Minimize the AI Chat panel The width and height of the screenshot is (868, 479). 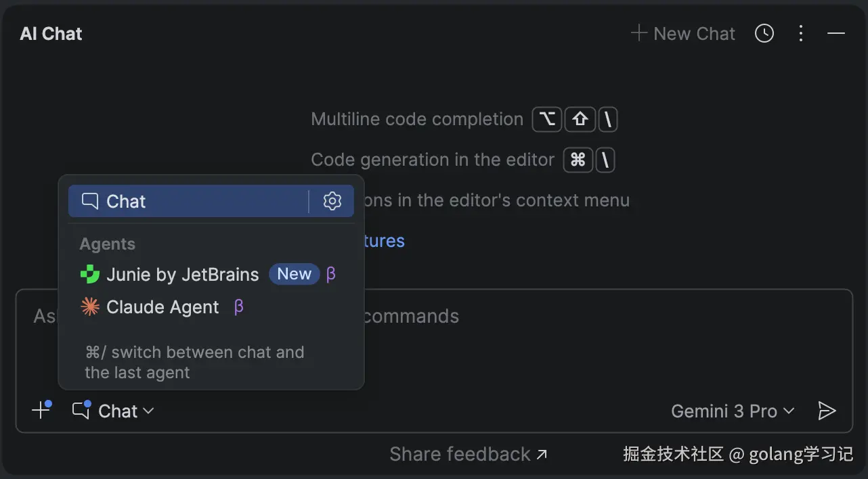click(837, 33)
